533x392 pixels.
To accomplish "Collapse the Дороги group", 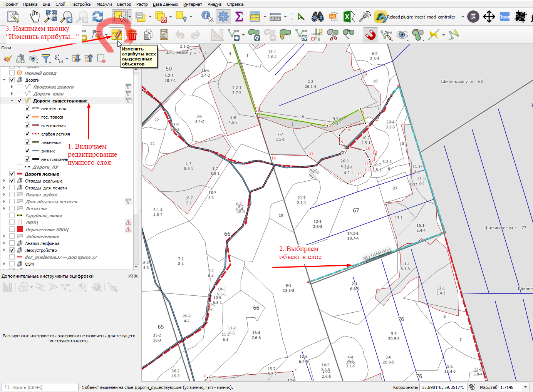I will (x=4, y=80).
